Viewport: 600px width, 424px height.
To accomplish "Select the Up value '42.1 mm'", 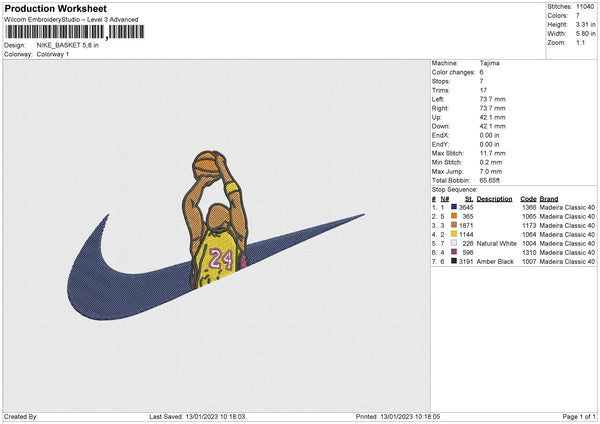I will click(492, 117).
